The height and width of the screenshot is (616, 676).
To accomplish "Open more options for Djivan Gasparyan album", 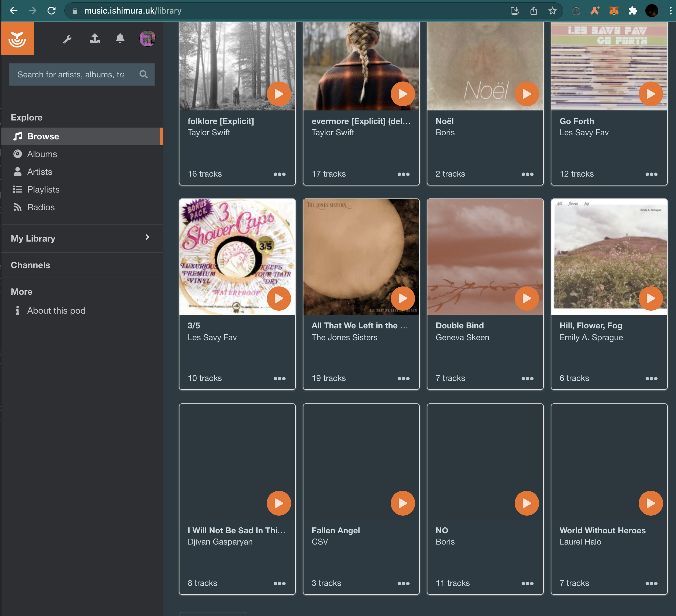I will [280, 584].
